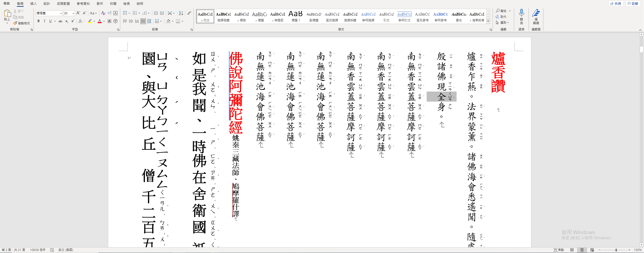Switch to the 校閱 (Review) tab
Screen dimensions: 644x253
click(113, 4)
